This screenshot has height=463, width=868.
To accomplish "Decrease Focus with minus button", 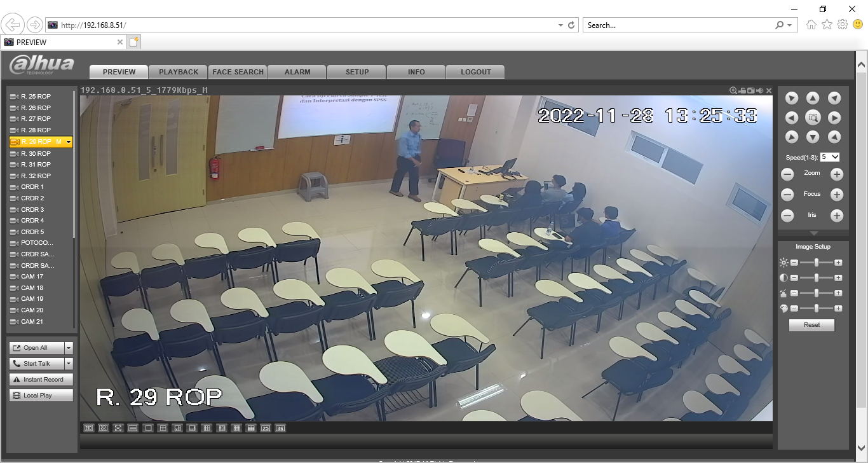I will click(787, 195).
